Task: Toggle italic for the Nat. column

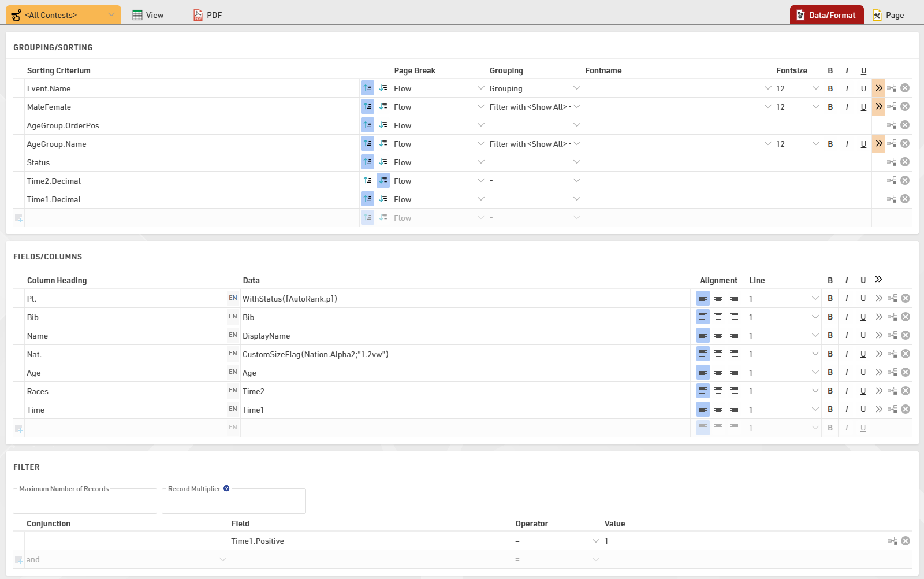Action: (x=847, y=354)
